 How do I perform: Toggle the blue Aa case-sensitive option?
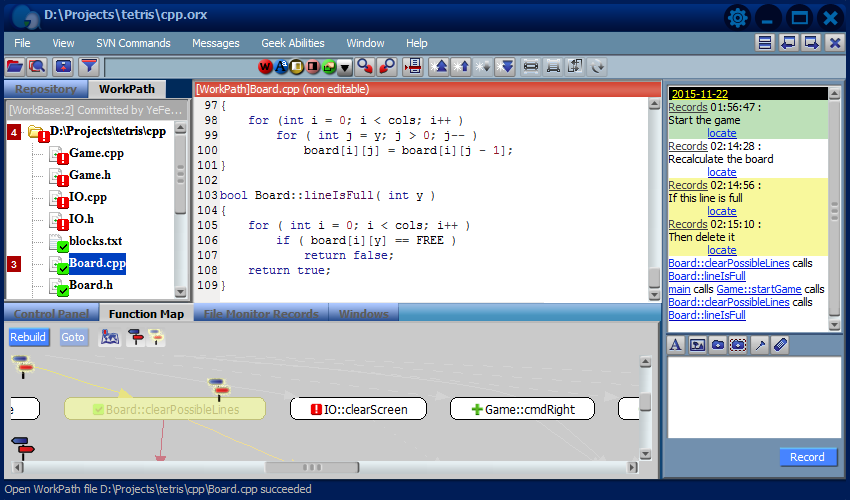pos(281,67)
